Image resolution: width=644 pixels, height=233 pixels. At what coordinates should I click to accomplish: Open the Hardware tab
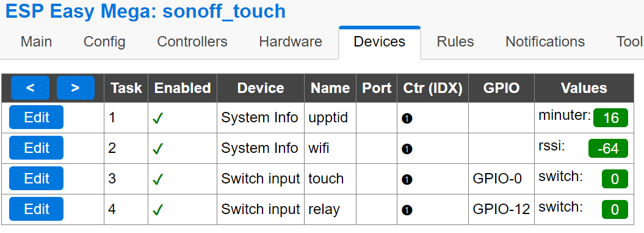(291, 42)
